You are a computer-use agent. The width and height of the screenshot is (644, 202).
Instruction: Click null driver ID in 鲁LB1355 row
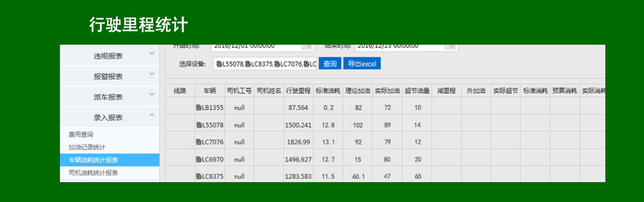point(239,107)
